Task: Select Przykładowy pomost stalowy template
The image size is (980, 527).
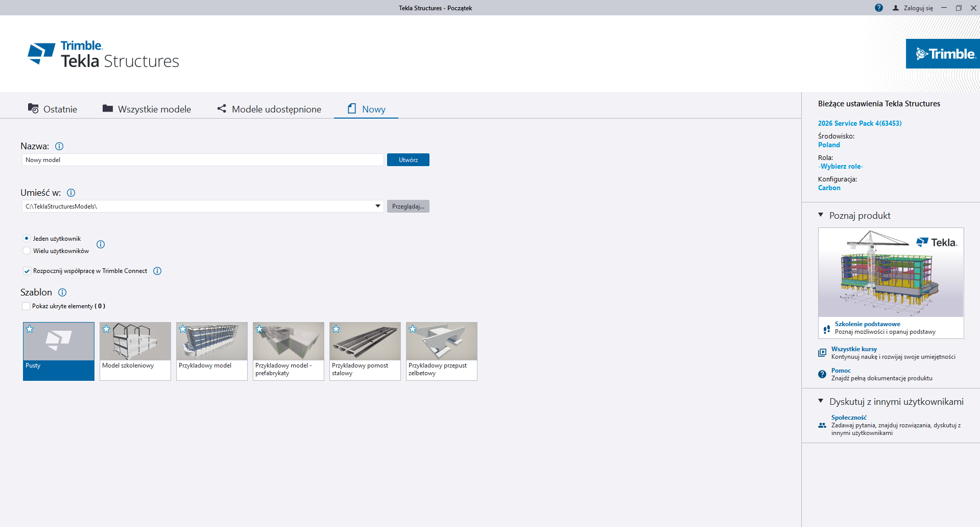Action: 365,351
